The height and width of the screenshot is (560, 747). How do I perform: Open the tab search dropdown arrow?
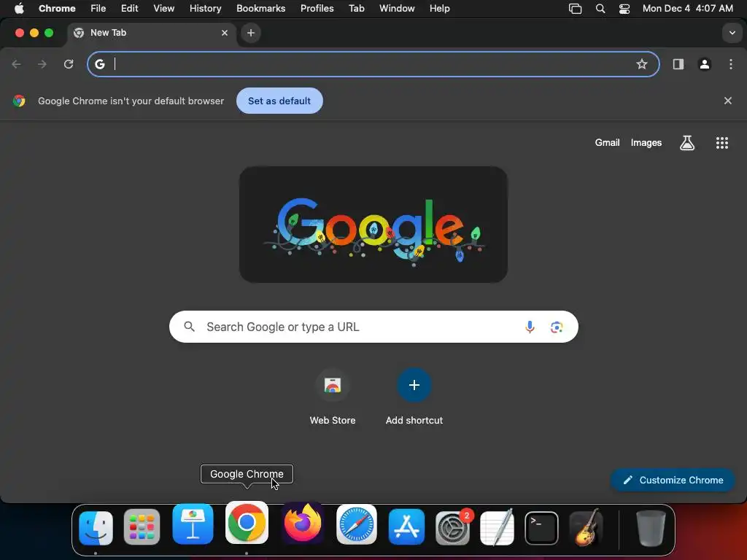coord(732,33)
